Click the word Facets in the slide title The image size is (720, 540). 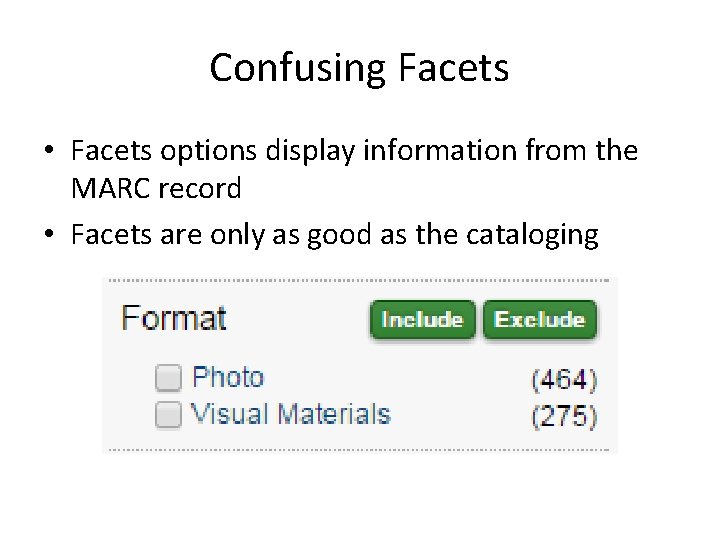click(454, 68)
